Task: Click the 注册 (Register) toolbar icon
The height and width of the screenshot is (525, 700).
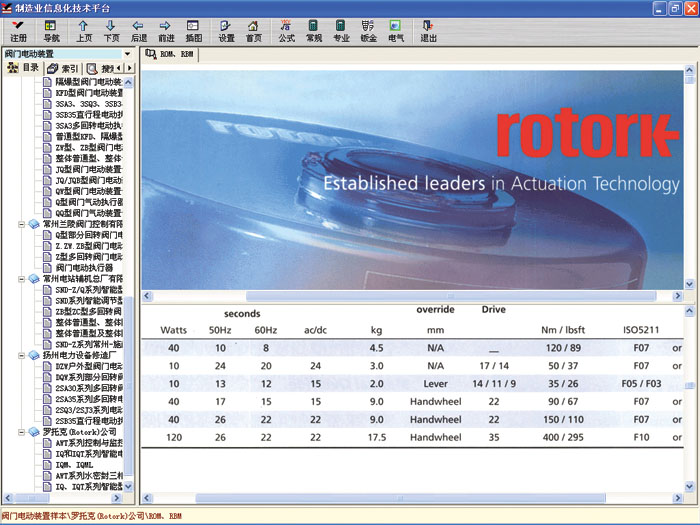Action: click(18, 30)
